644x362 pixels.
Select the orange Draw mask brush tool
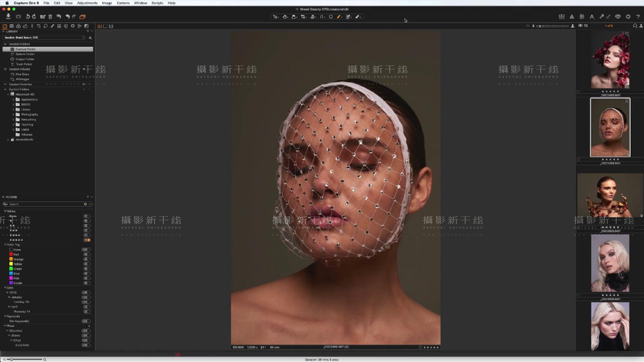pos(339,16)
